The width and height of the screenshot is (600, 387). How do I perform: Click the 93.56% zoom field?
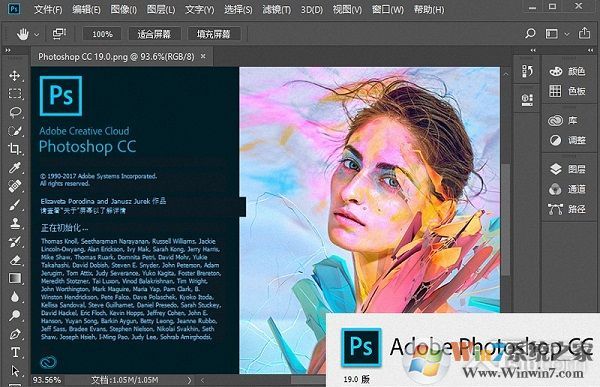(x=47, y=380)
